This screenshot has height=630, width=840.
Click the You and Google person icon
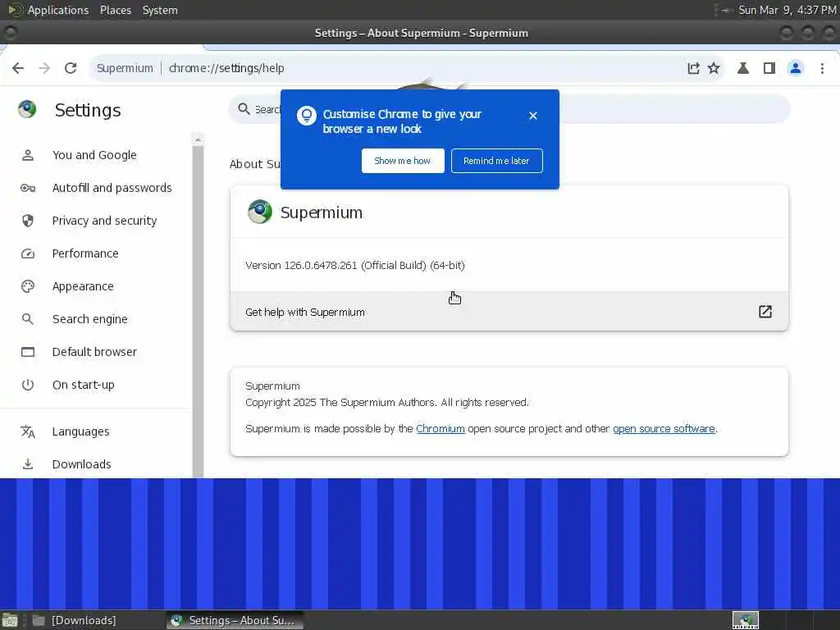tap(28, 155)
